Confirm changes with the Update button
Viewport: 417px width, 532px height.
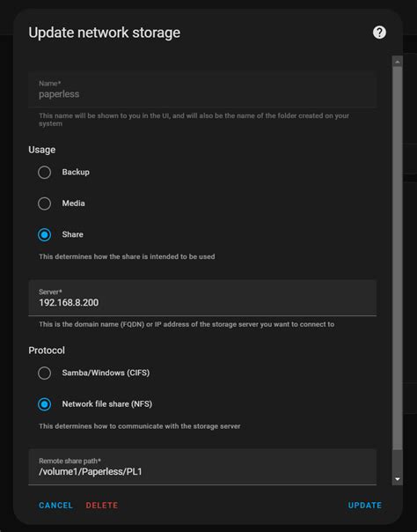tap(365, 506)
